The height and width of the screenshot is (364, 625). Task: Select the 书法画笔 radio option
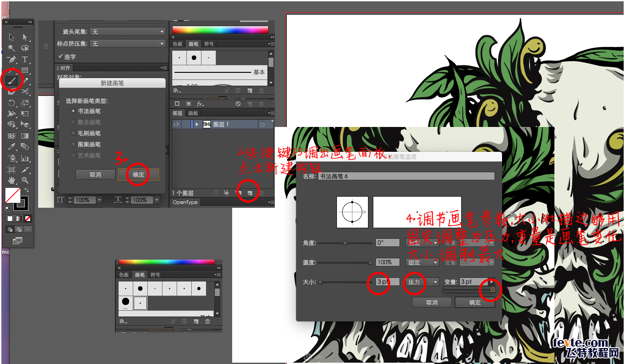[x=73, y=111]
